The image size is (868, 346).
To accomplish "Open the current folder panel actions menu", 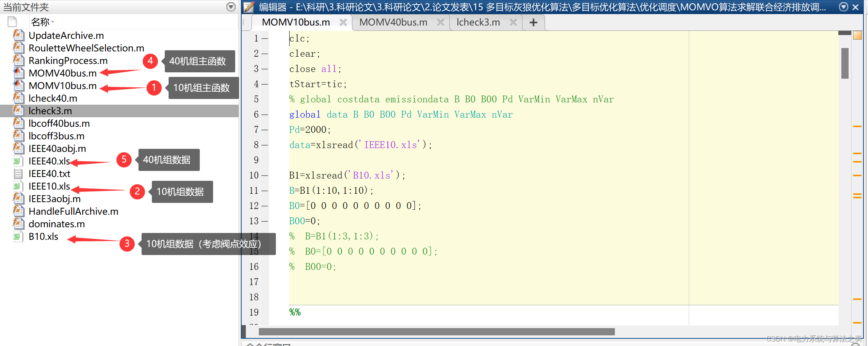I will [x=231, y=7].
